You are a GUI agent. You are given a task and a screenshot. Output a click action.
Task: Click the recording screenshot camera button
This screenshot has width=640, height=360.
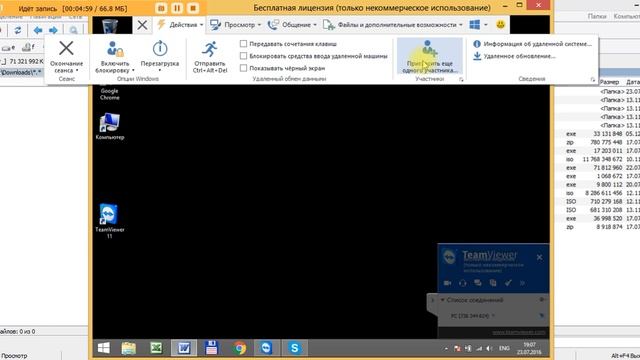pos(162,8)
